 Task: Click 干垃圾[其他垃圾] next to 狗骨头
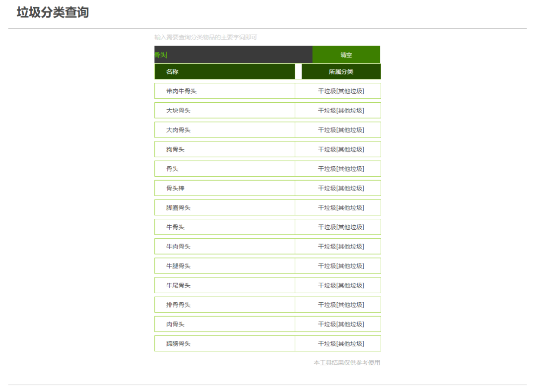[338, 149]
